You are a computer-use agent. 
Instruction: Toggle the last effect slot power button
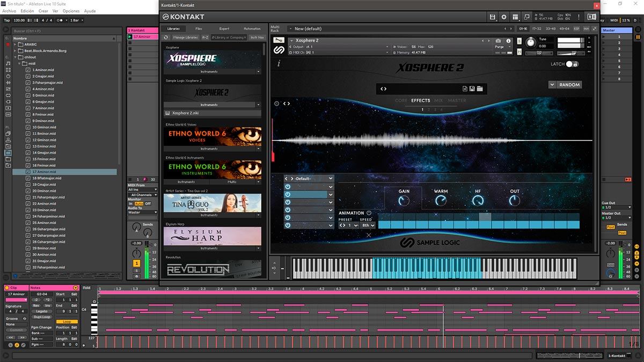288,225
